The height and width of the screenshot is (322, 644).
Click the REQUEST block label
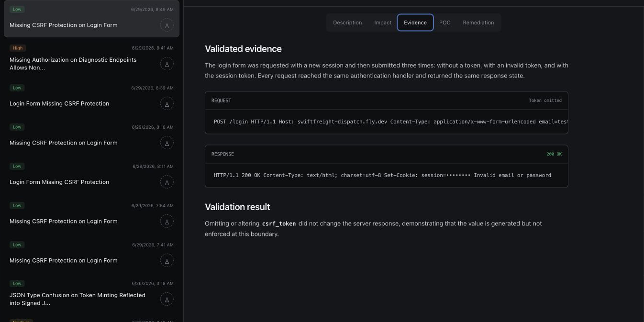tap(221, 100)
